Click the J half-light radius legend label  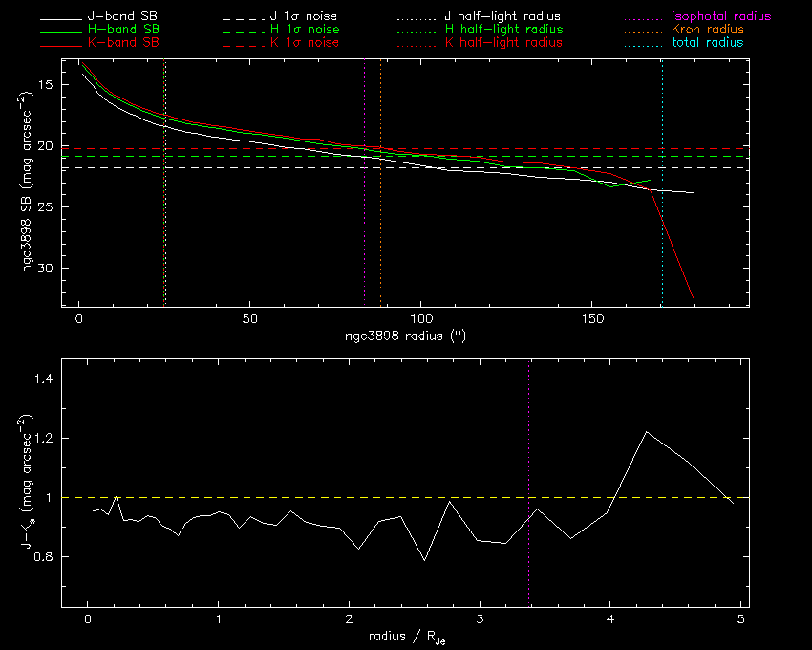502,17
